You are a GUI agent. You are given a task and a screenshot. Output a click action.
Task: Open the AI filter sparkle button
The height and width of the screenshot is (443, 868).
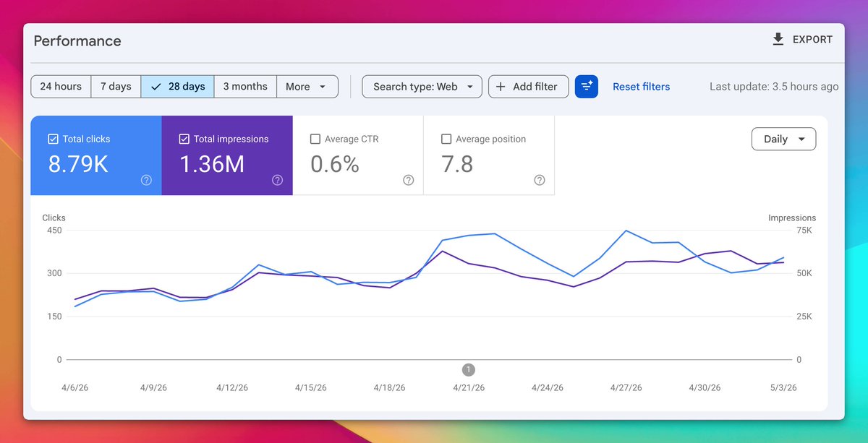point(587,87)
